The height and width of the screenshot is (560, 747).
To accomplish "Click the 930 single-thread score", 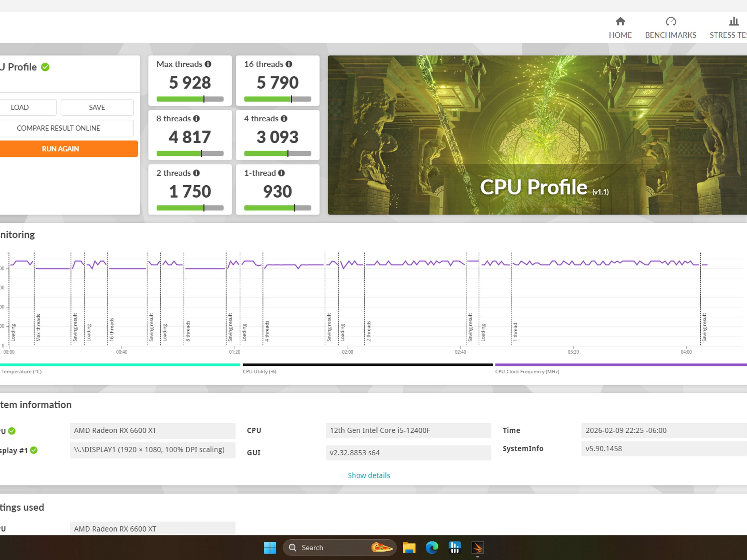I will [278, 191].
